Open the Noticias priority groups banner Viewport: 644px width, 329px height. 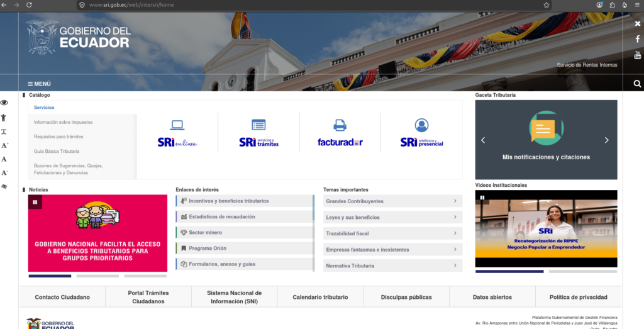point(97,233)
